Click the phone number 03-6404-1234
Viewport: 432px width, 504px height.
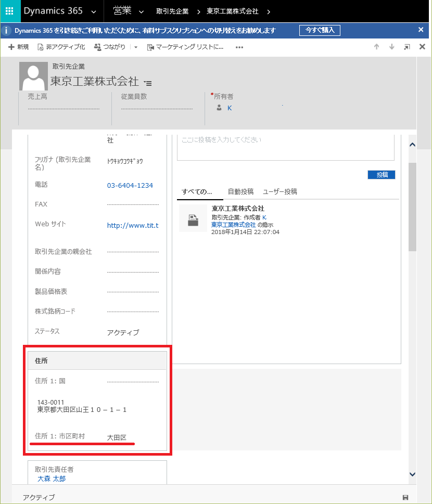[130, 186]
